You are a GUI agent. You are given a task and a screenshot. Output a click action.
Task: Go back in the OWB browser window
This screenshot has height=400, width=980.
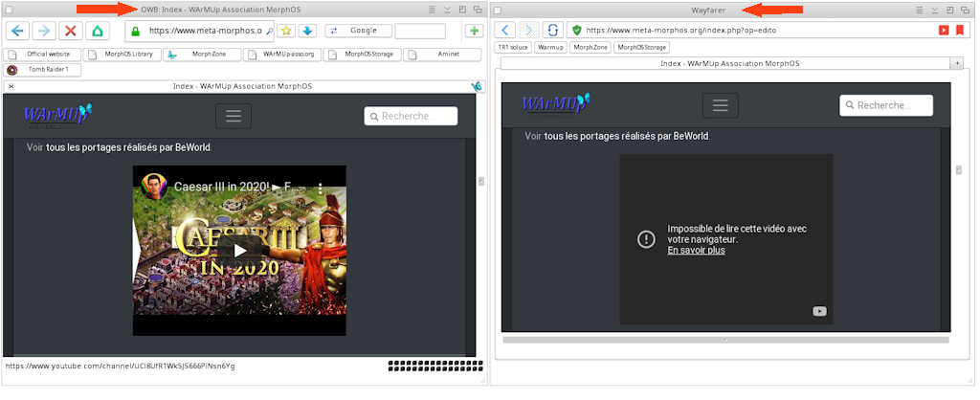pos(18,31)
